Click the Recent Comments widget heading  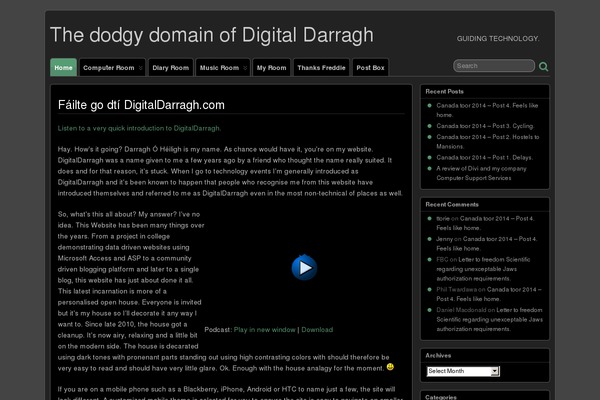[452, 204]
